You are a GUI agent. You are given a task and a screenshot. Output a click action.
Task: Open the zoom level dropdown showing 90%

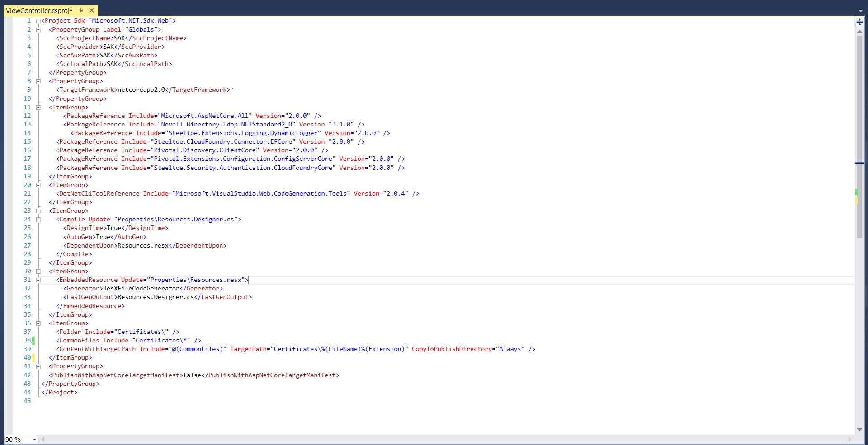coord(35,439)
